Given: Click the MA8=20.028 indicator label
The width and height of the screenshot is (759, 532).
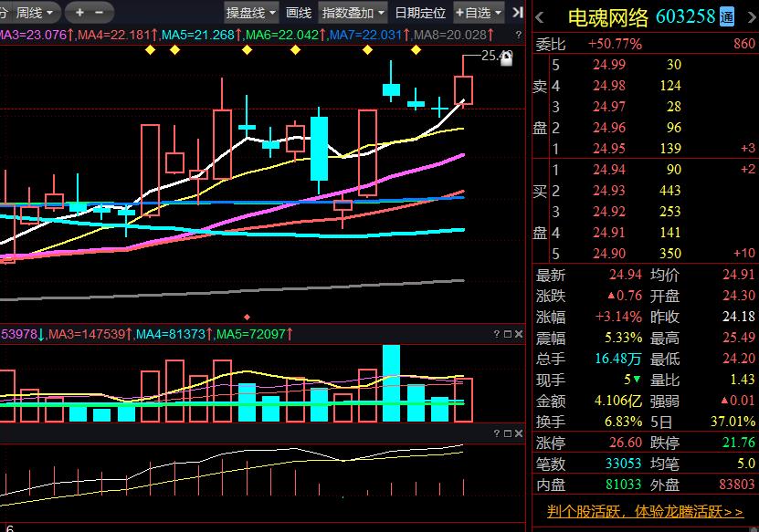Looking at the screenshot, I should pyautogui.click(x=454, y=35).
